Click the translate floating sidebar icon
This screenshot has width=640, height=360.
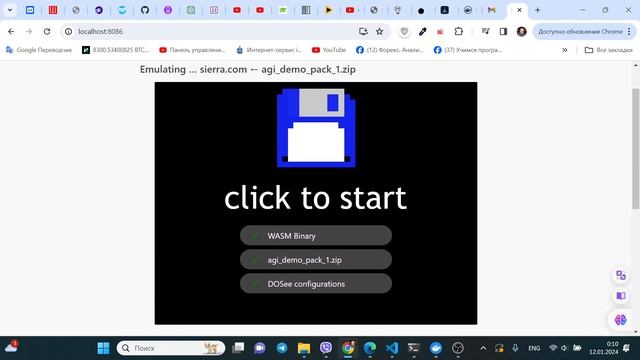click(x=621, y=275)
